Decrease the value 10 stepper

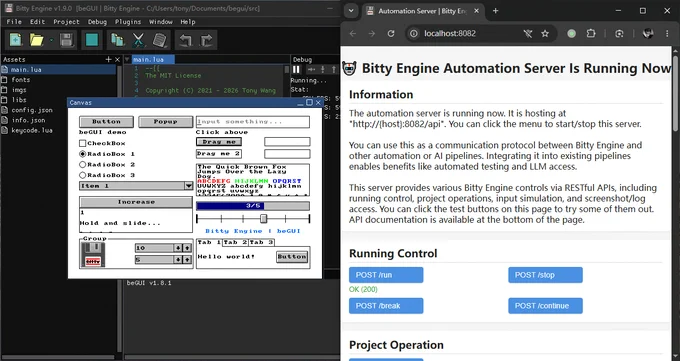(x=178, y=248)
